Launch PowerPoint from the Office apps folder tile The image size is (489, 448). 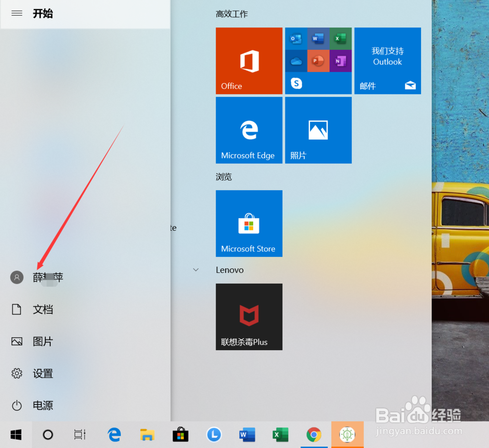318,61
